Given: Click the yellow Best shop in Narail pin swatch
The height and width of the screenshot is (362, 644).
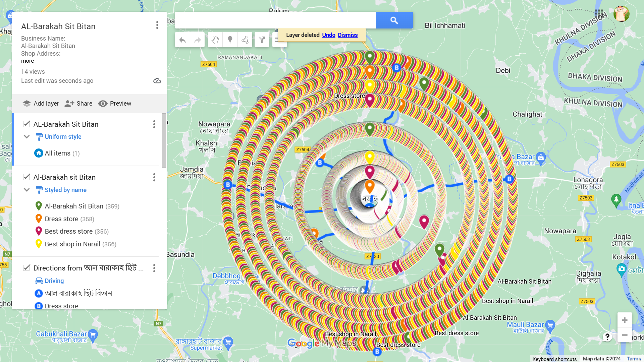Looking at the screenshot, I should [39, 244].
